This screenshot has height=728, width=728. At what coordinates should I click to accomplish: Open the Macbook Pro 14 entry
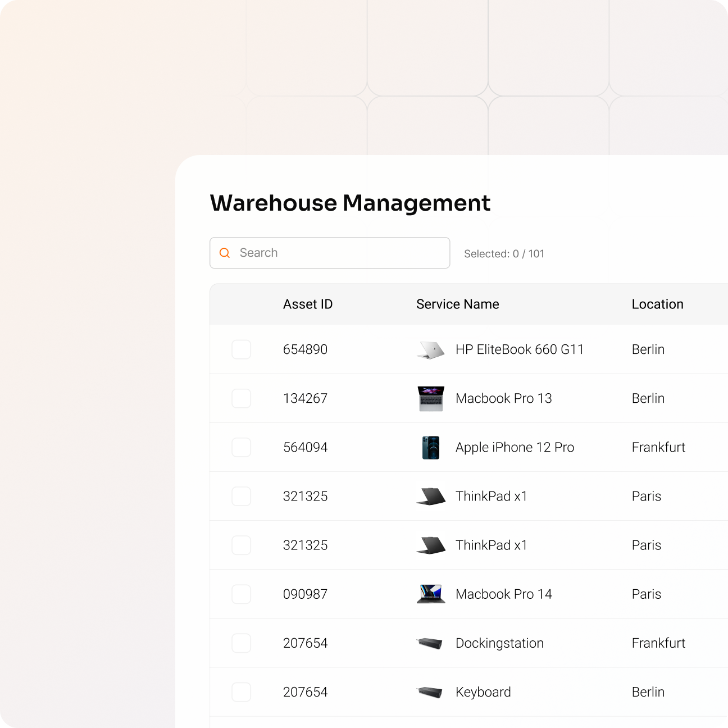pyautogui.click(x=504, y=594)
